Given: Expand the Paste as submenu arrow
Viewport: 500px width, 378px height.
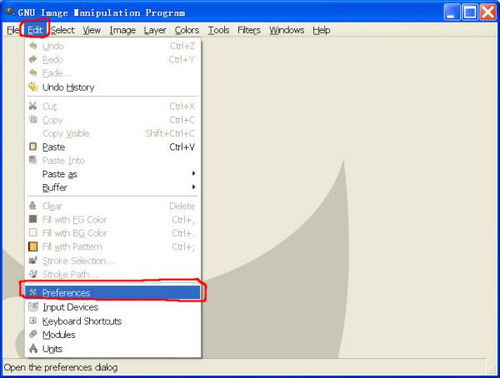Looking at the screenshot, I should [x=193, y=173].
